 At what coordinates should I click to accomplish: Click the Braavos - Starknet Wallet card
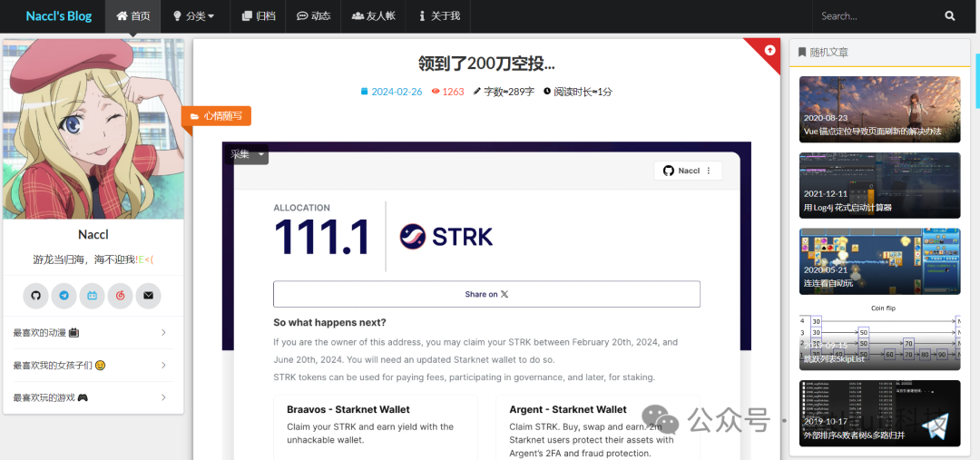(375, 427)
